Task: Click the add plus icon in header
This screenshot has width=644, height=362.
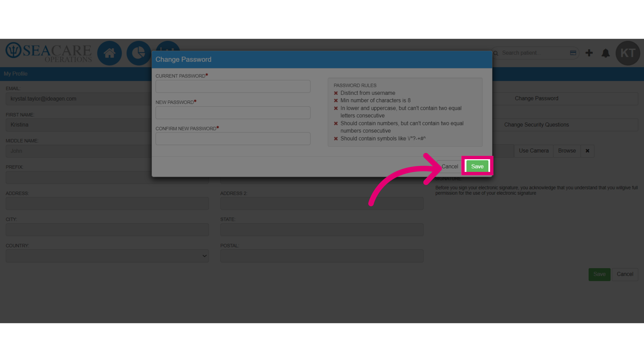Action: 589,53
